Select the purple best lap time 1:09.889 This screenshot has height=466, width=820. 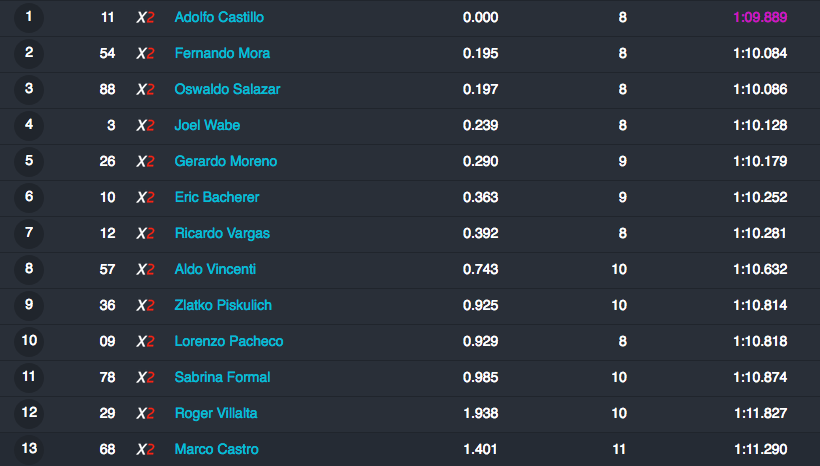tap(760, 17)
